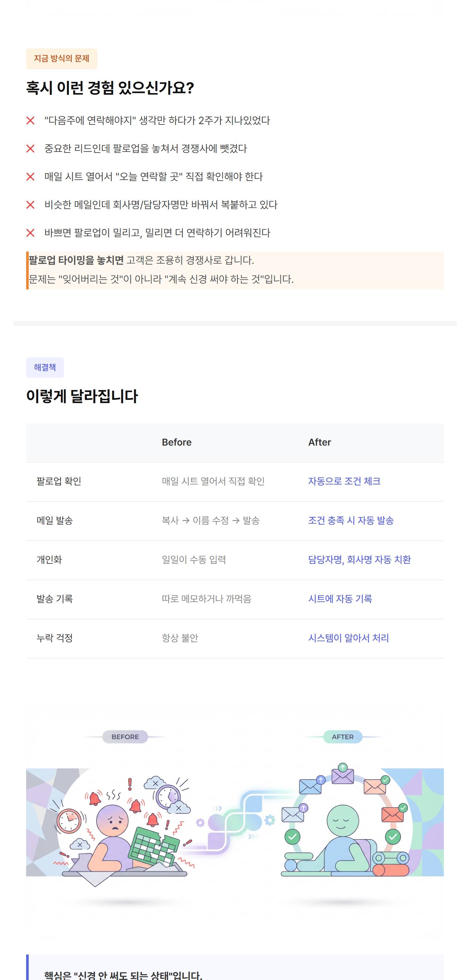Click the red X beside "매일 시트 열어서" line
470x980 pixels.
pos(30,177)
